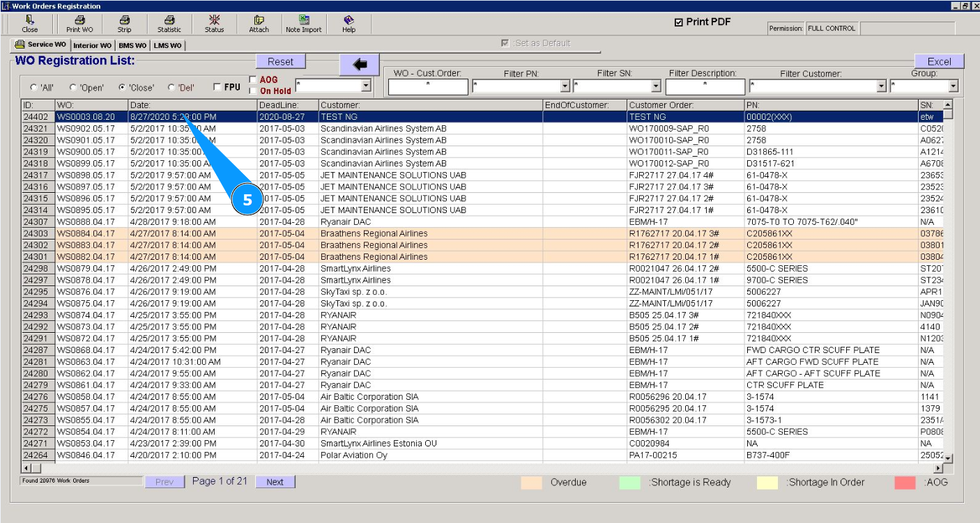Open the Statistic tool

point(169,24)
